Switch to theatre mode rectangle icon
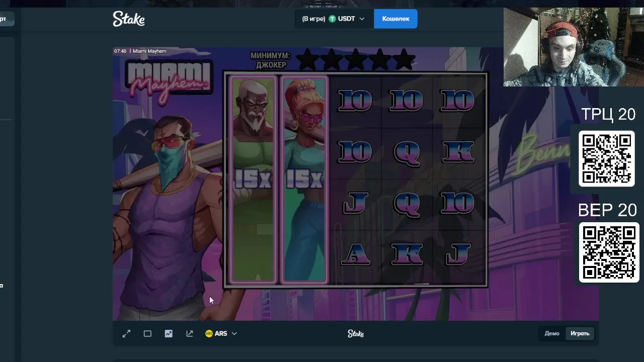The height and width of the screenshot is (362, 644). (x=147, y=333)
